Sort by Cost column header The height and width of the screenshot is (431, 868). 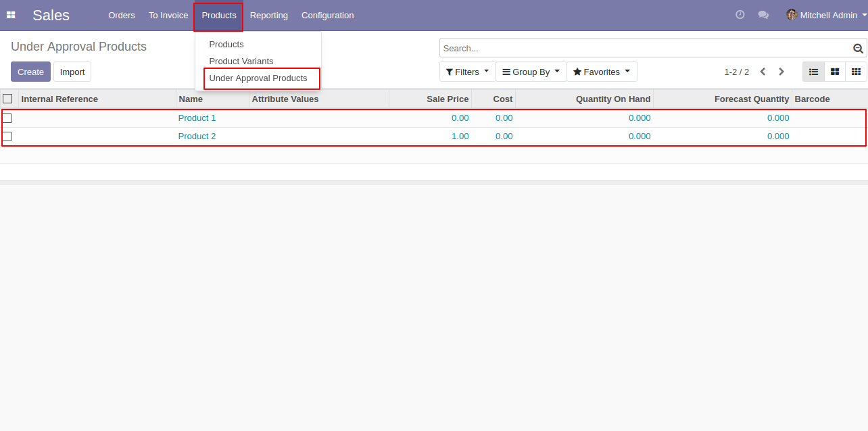[x=493, y=99]
